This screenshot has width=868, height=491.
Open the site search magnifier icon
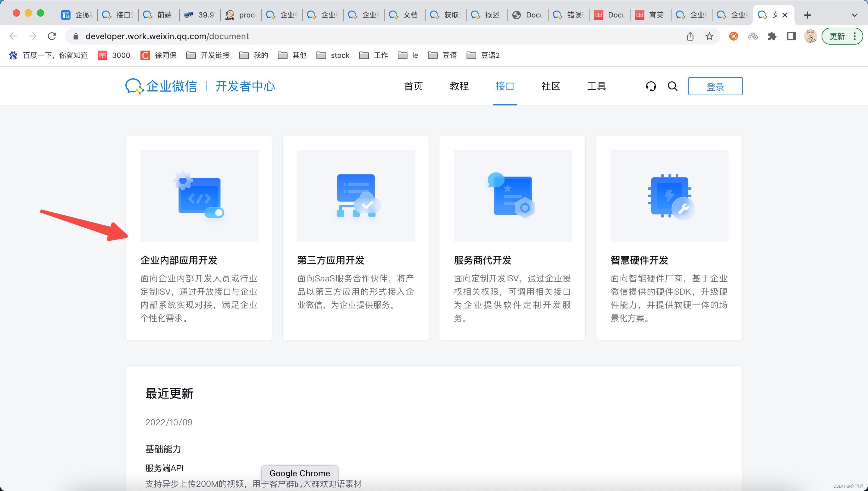(x=672, y=86)
